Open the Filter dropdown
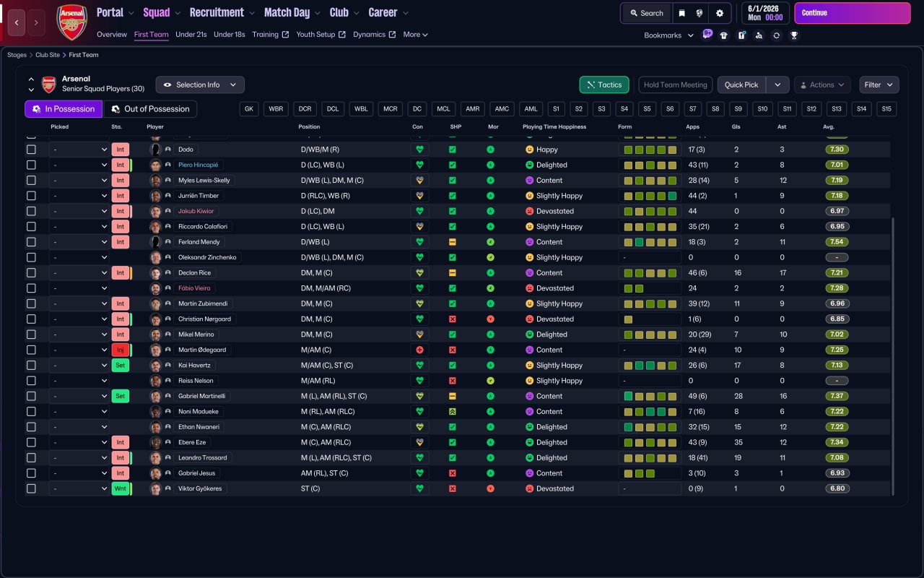 [879, 85]
